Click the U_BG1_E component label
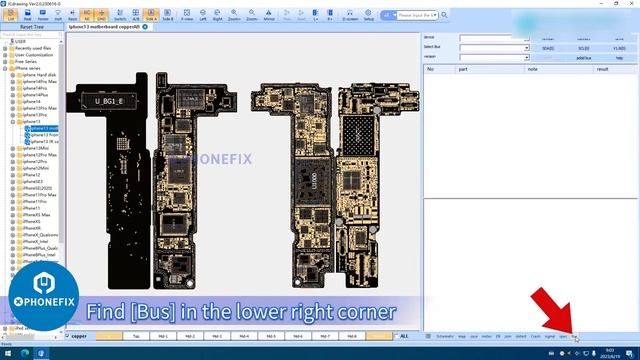Viewport: 640px width, 360px height. pyautogui.click(x=109, y=101)
